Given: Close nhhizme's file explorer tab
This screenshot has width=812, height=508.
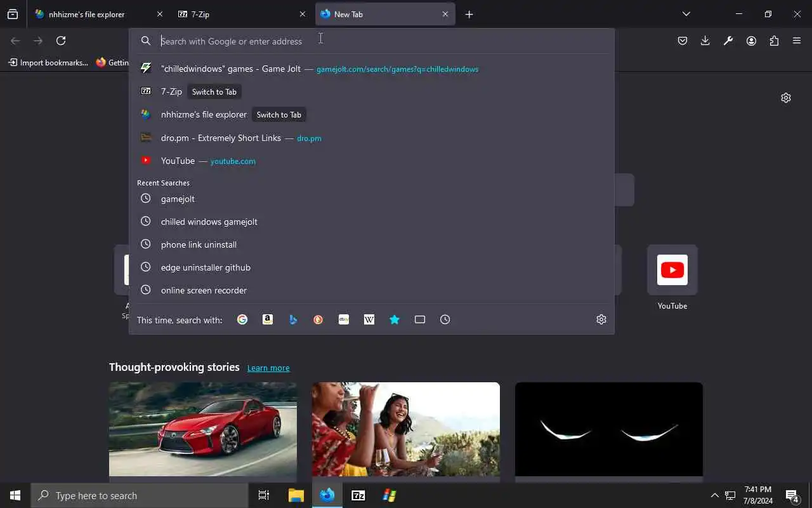Looking at the screenshot, I should click(x=160, y=14).
